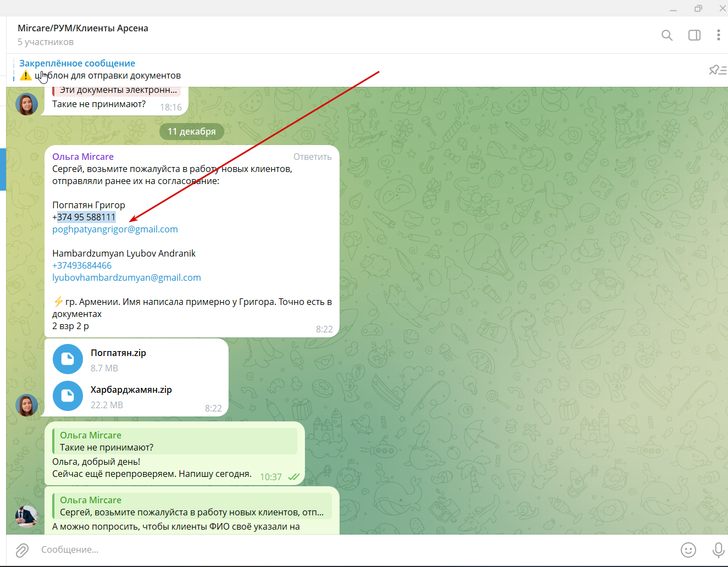The height and width of the screenshot is (567, 728).
Task: Open phone number +37493684466 link
Action: click(x=82, y=265)
